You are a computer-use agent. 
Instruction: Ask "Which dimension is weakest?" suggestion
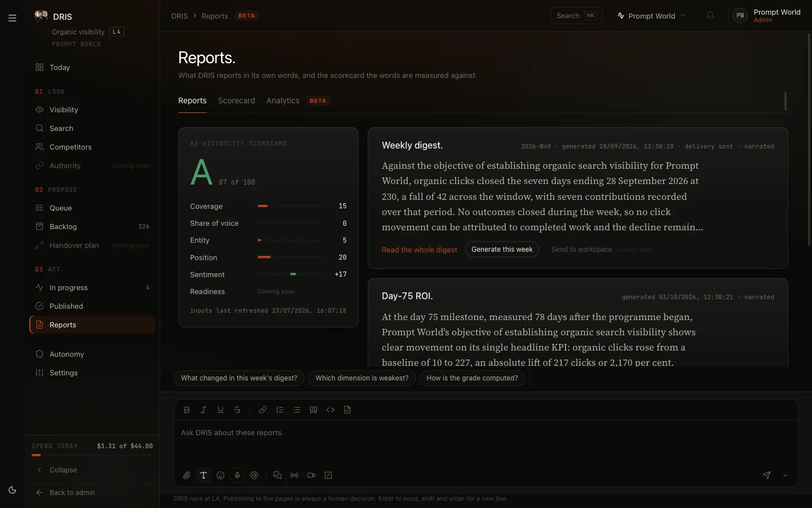tap(362, 378)
